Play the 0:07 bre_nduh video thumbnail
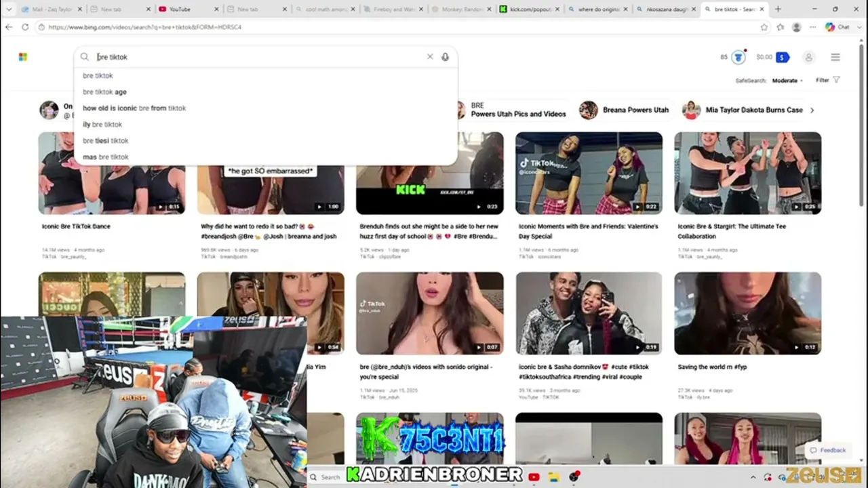The image size is (868, 488). click(430, 313)
